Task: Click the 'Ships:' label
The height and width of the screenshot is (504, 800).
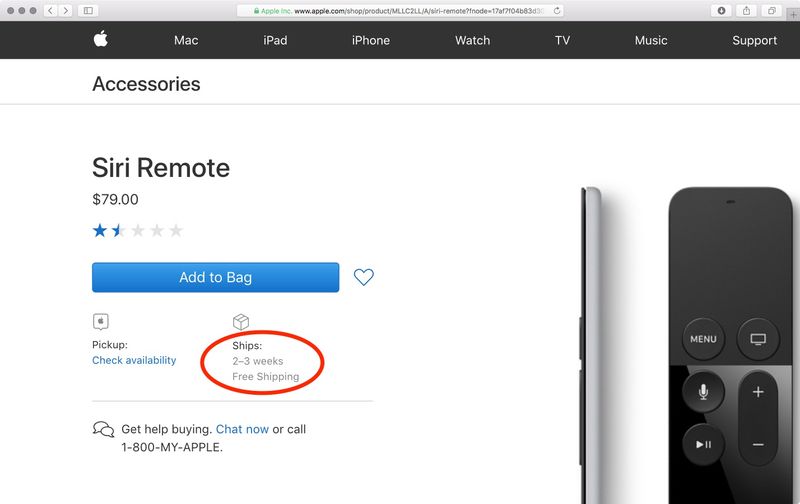Action: click(x=247, y=345)
